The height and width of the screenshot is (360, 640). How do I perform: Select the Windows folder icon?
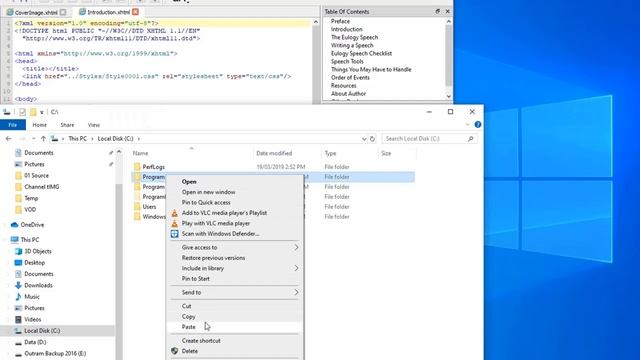[x=137, y=217]
